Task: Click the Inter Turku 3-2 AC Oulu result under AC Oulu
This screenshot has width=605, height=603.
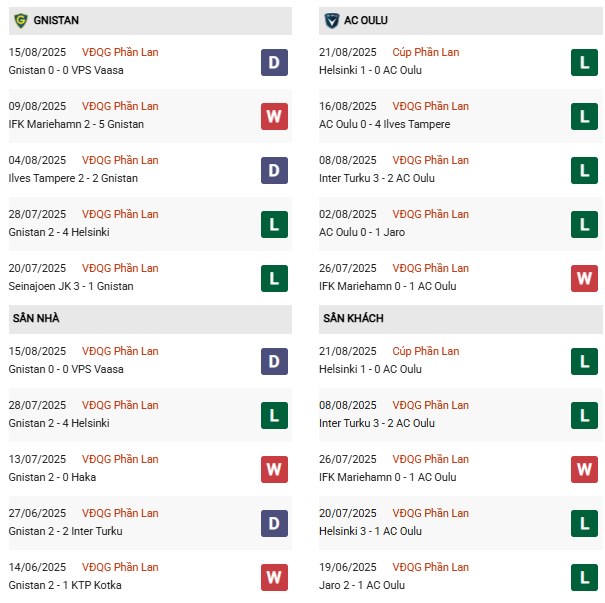Action: point(377,178)
